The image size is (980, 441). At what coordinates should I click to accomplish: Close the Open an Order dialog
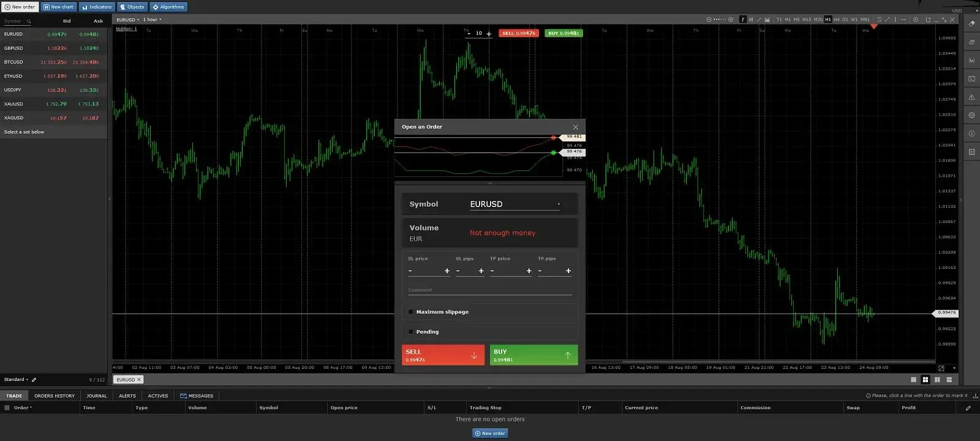coord(575,127)
